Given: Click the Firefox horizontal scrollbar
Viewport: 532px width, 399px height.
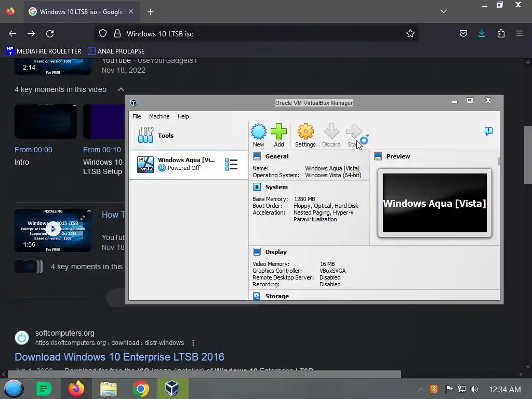Looking at the screenshot, I should click(x=204, y=374).
